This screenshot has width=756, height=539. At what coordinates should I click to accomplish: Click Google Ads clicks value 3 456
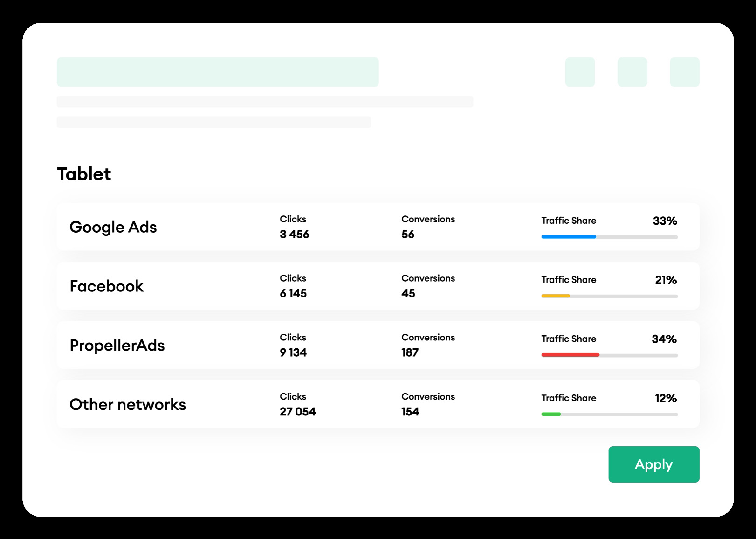(294, 234)
